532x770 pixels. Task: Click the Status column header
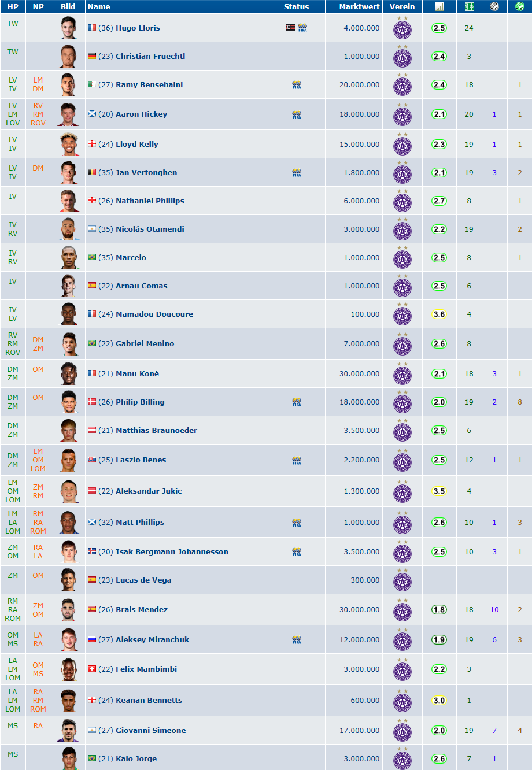296,6
